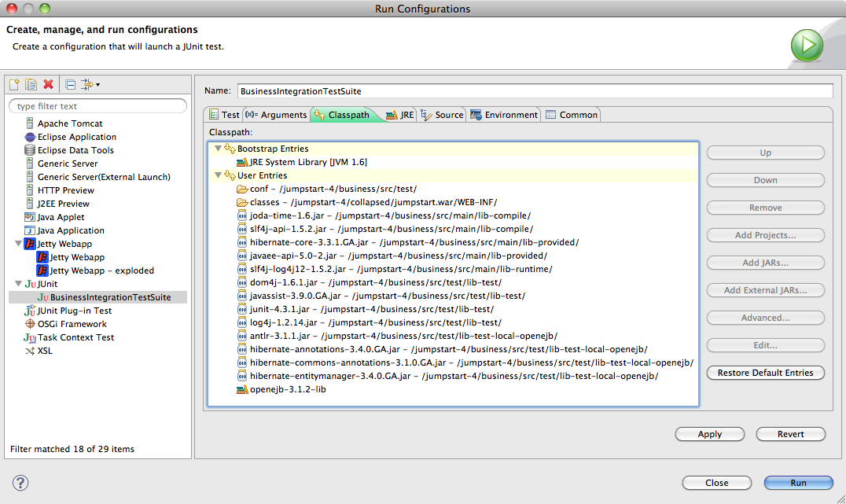The width and height of the screenshot is (846, 504).
Task: Collapse the JUnit tree node
Action: tap(18, 283)
